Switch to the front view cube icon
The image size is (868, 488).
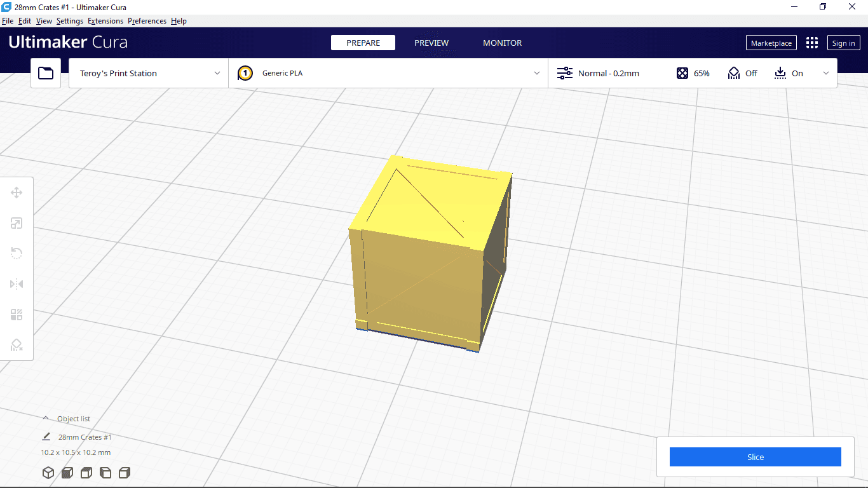point(67,473)
